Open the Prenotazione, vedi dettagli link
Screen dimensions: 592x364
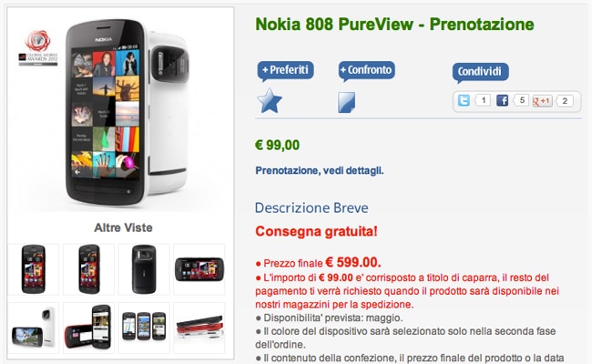coord(320,171)
